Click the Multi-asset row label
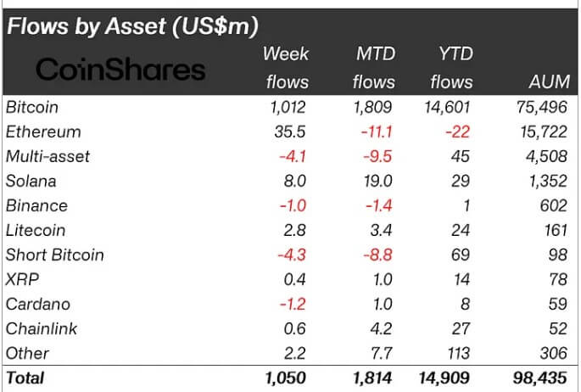The width and height of the screenshot is (581, 392). [x=47, y=157]
